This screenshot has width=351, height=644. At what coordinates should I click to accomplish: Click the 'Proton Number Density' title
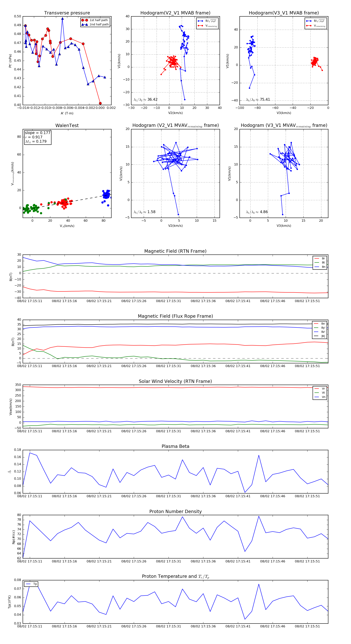point(175,511)
